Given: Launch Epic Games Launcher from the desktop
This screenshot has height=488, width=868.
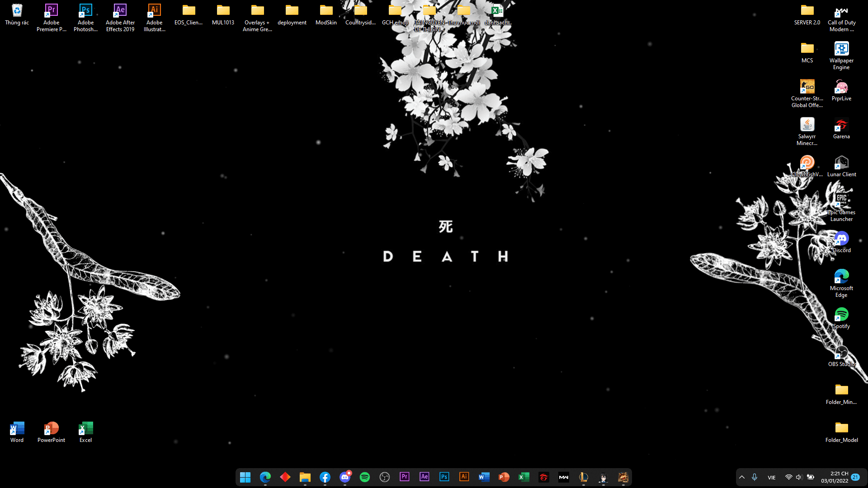Looking at the screenshot, I should (x=841, y=199).
